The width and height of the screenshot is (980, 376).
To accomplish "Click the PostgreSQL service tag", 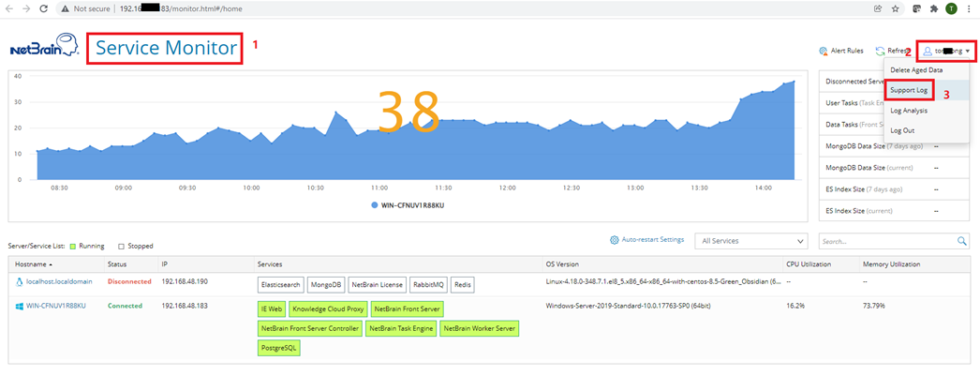I will pos(279,348).
